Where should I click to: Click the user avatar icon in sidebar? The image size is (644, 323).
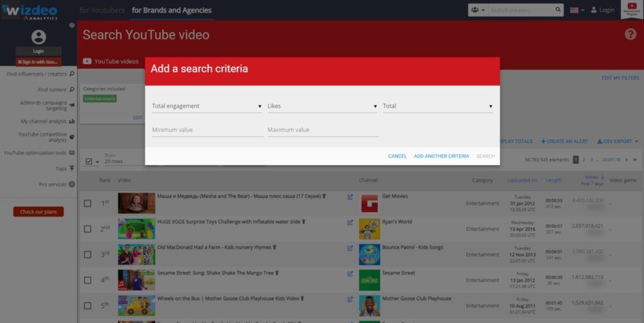point(38,37)
